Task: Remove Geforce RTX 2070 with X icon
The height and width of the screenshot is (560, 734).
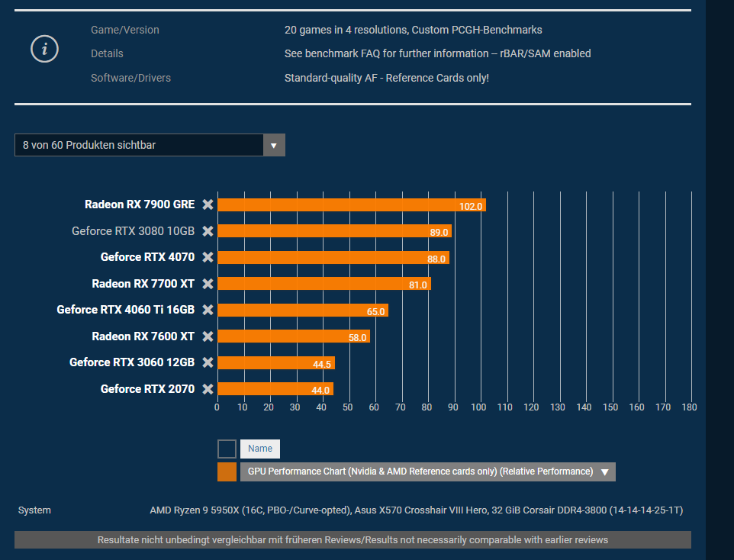Action: (208, 389)
